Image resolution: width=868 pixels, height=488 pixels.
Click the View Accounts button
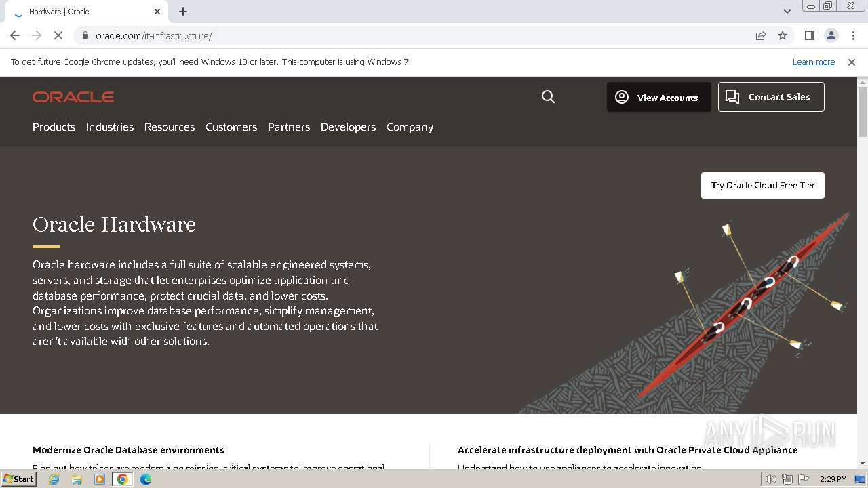tap(659, 97)
